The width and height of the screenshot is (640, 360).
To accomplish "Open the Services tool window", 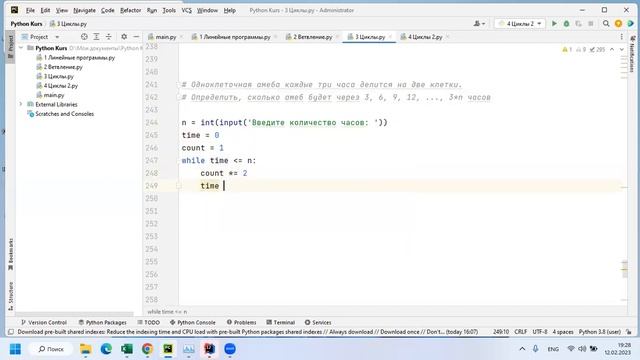I will click(x=318, y=322).
